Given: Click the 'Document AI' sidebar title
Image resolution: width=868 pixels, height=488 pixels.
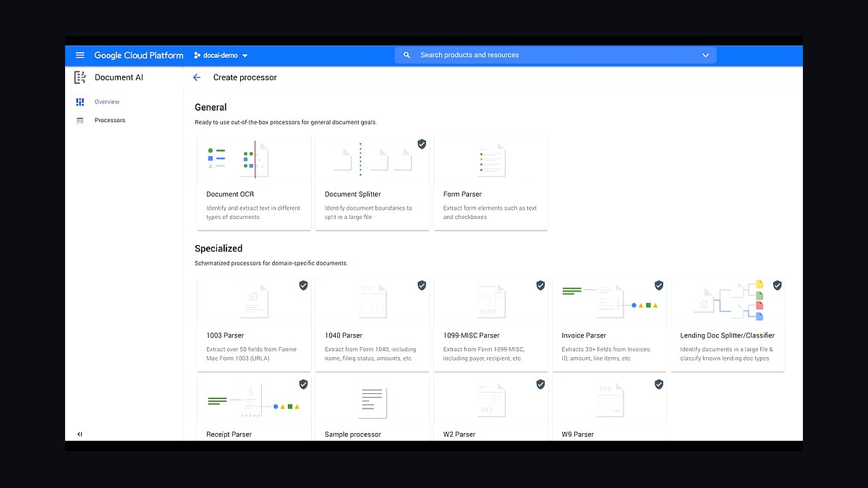Looking at the screenshot, I should [x=119, y=77].
